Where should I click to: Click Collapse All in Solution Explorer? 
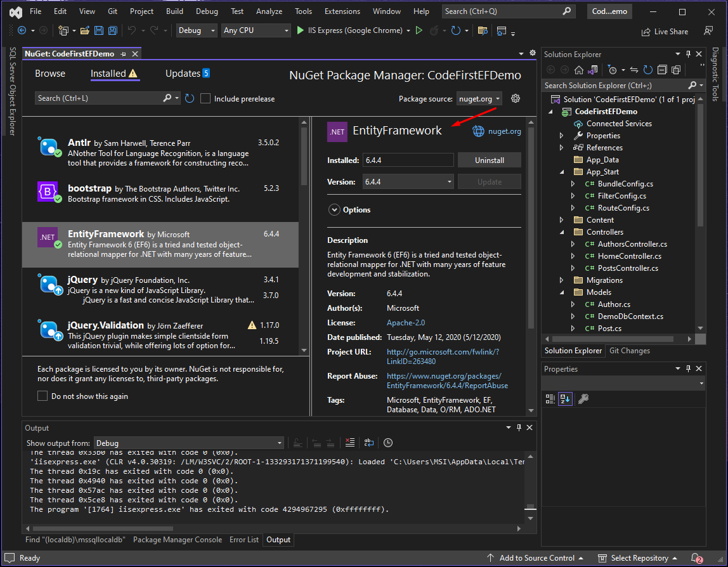tap(661, 70)
